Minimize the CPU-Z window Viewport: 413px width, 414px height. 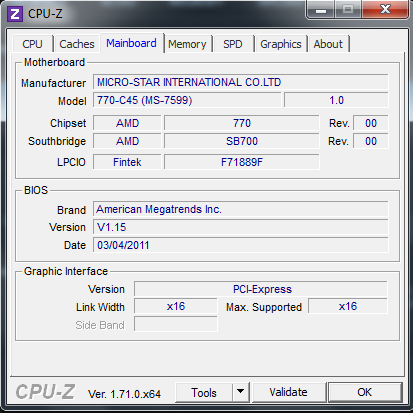point(320,10)
